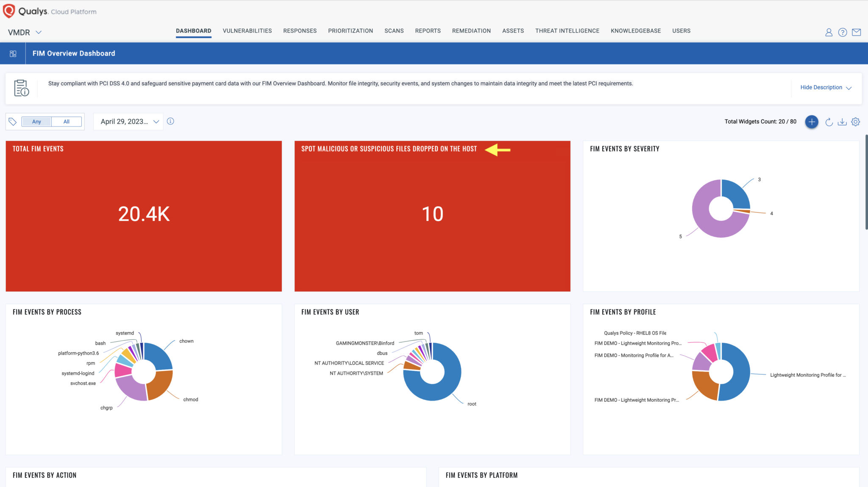Open the TOTAL FIM EVENTS widget

click(144, 215)
